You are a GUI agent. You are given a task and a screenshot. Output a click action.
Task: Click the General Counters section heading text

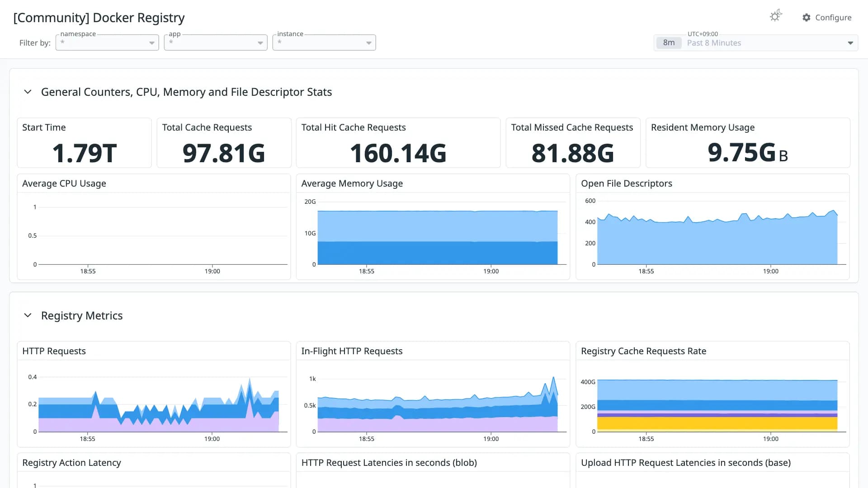[186, 92]
